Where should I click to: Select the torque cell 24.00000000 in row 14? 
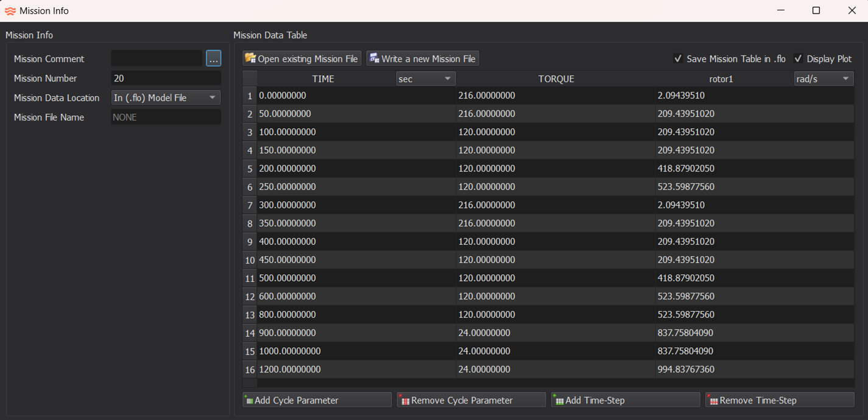pos(555,333)
